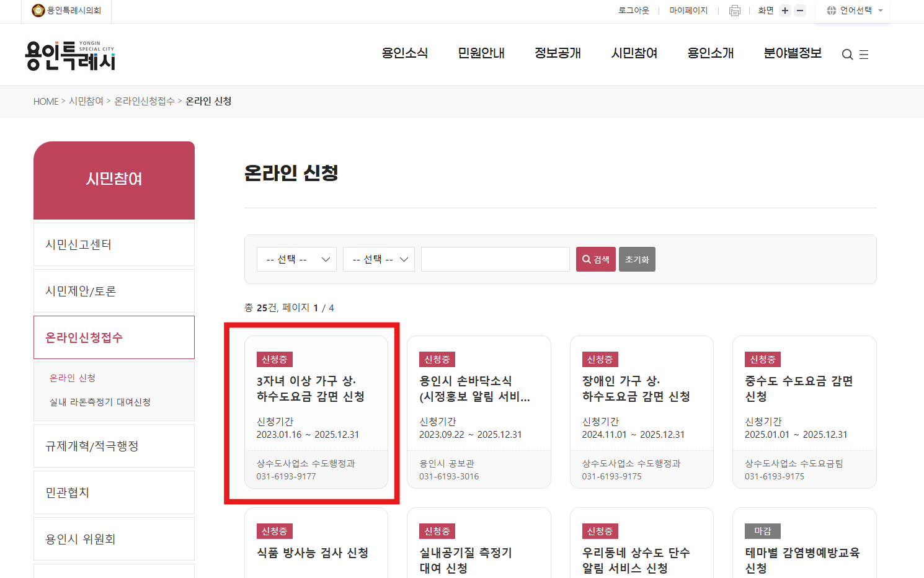
Task: Open 용인시 손바닥소식 application card
Action: pyautogui.click(x=479, y=412)
